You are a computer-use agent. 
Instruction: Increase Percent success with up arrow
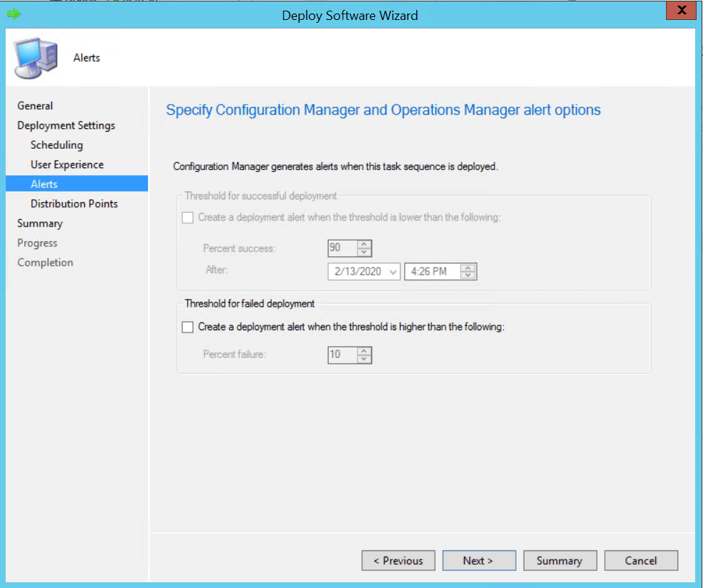point(364,244)
